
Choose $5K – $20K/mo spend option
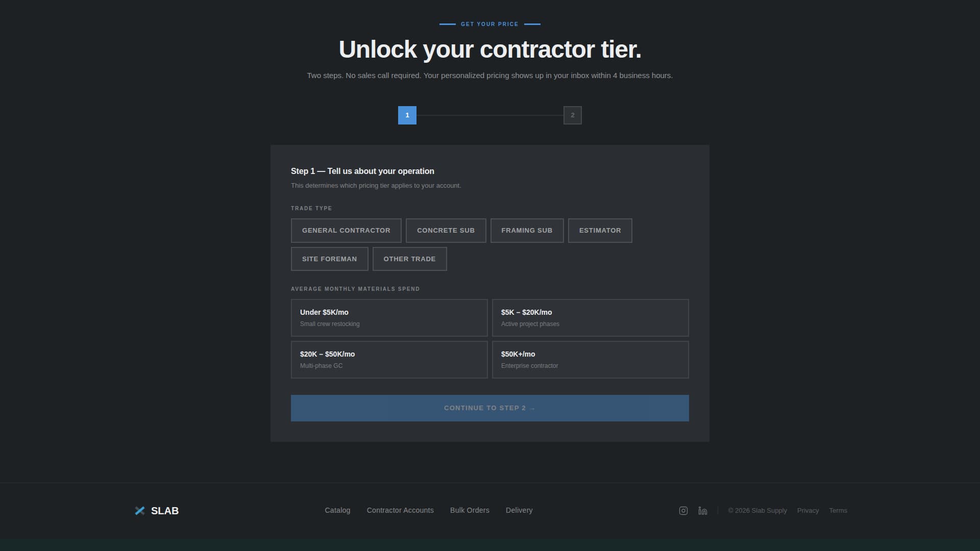click(x=590, y=317)
